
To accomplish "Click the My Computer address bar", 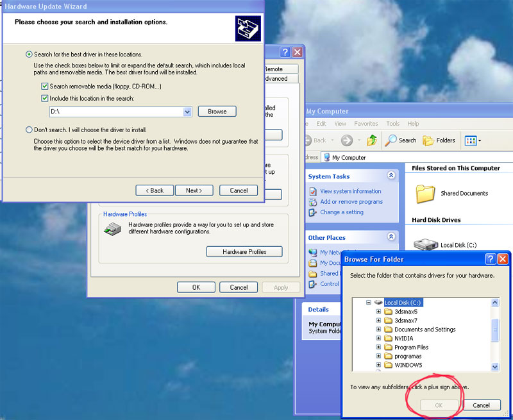I will (x=417, y=157).
